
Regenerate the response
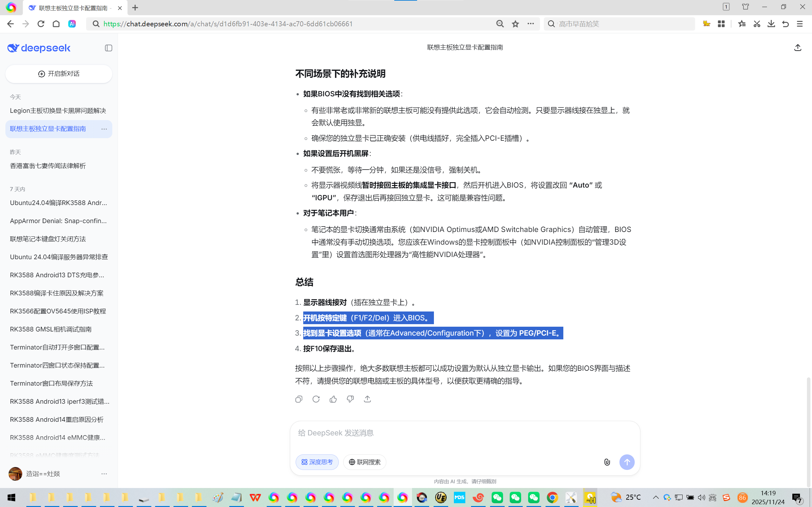click(316, 399)
